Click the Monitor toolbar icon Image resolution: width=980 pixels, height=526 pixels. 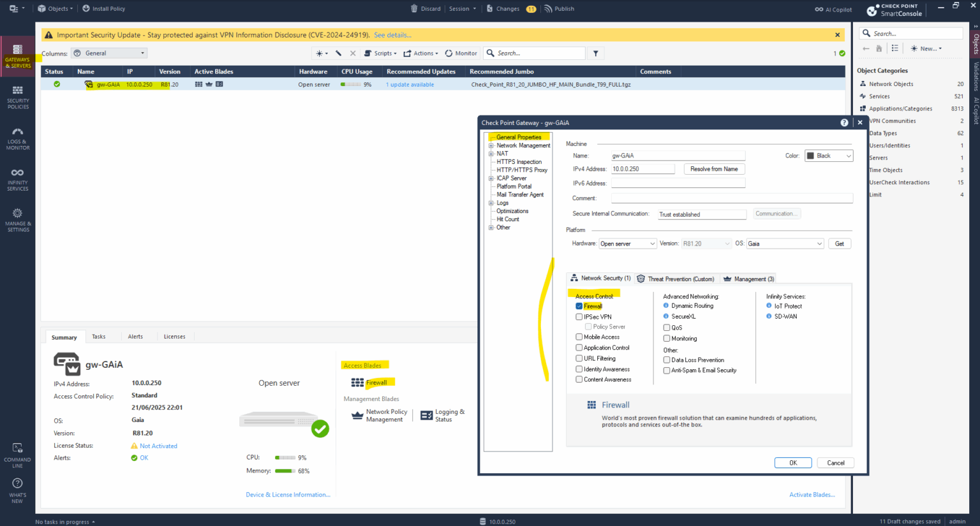(461, 53)
